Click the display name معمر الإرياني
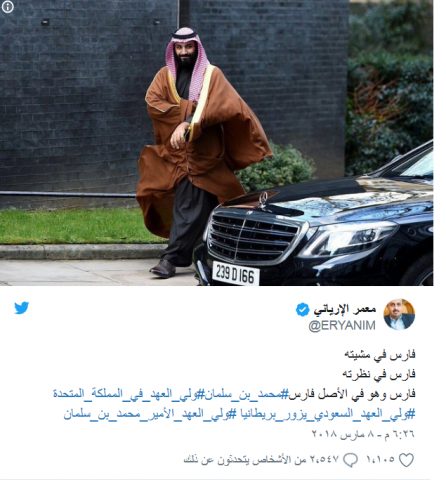Image resolution: width=446 pixels, height=480 pixels. point(345,310)
